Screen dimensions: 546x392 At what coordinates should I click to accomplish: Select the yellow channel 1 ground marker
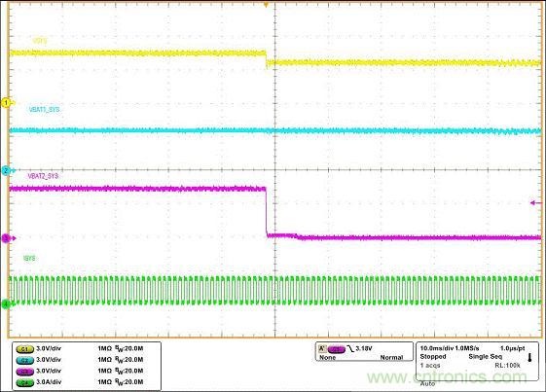[7, 103]
